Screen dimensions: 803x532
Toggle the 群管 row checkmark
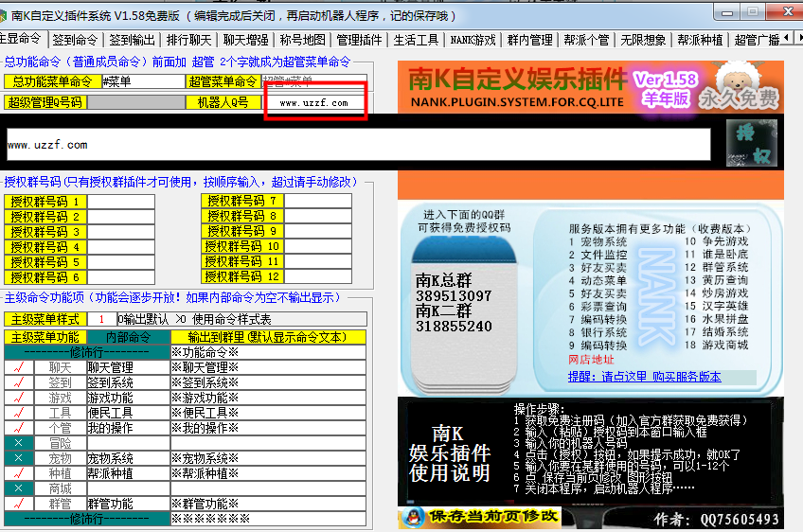pyautogui.click(x=19, y=504)
